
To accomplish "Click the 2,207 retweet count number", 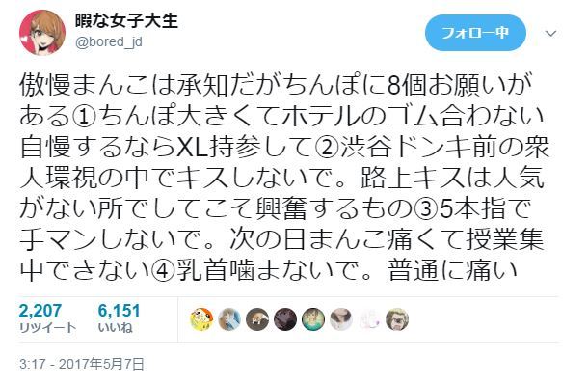I will pyautogui.click(x=40, y=311).
